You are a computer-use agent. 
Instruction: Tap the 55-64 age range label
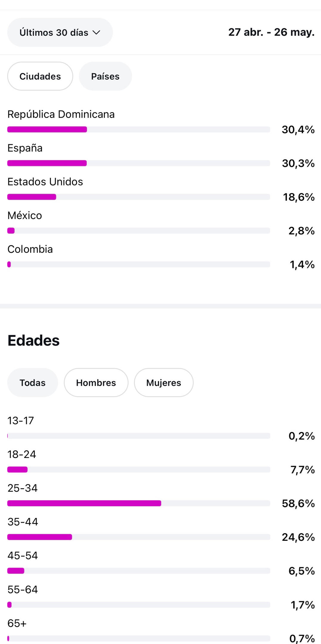(23, 589)
